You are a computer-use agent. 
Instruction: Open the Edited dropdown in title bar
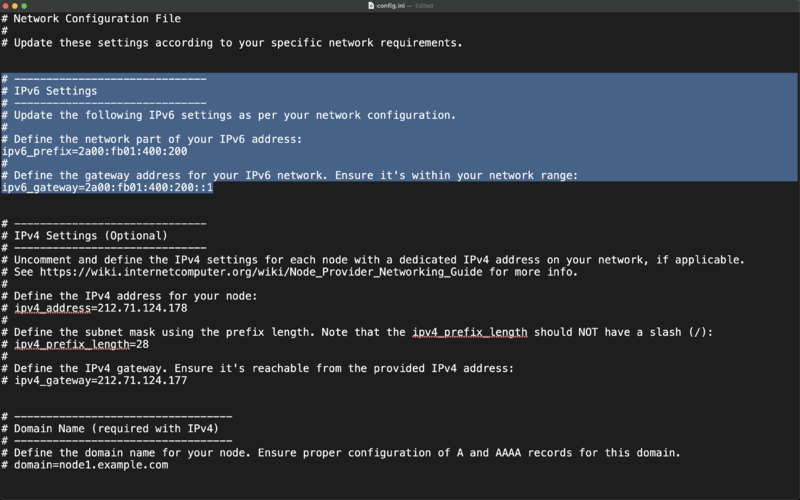coord(424,6)
